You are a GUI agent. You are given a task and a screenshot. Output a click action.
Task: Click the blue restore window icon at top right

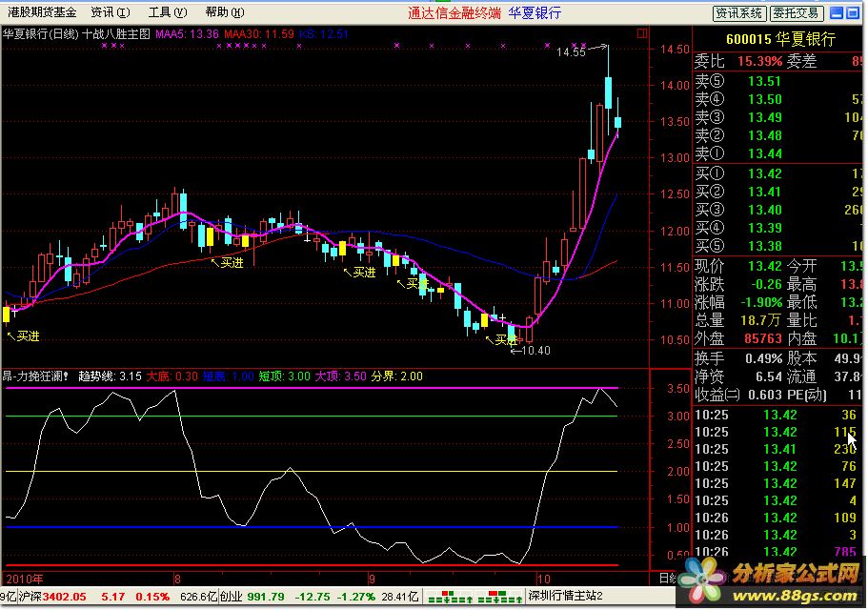(x=853, y=12)
